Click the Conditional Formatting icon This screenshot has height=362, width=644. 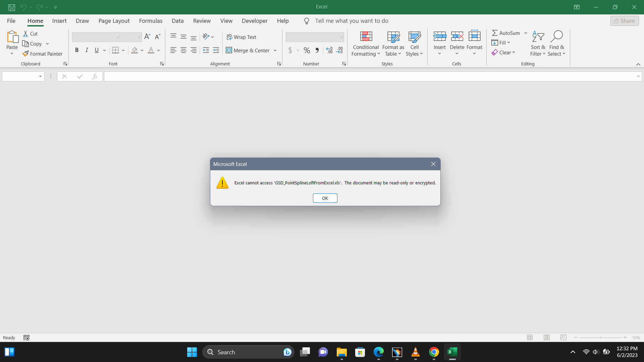pos(366,37)
